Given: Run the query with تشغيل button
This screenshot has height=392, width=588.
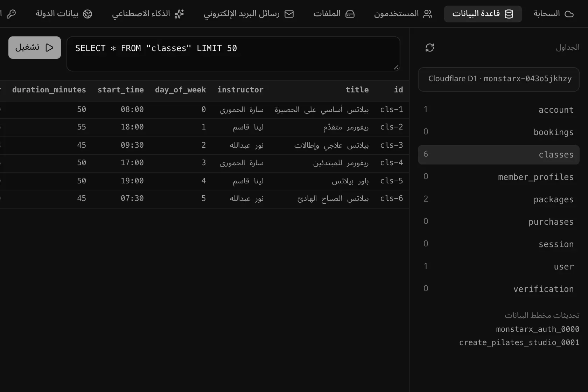Looking at the screenshot, I should click(x=35, y=48).
